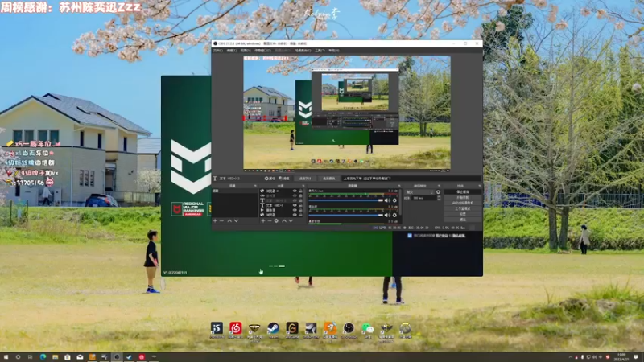Open the orange bird-icon desktop shortcut
The image size is (644, 362).
[331, 328]
